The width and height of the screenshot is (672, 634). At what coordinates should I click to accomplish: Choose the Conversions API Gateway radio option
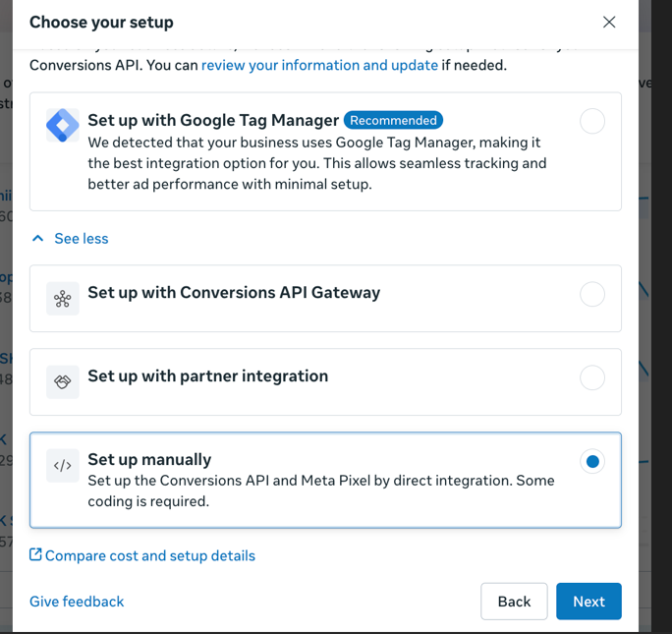pos(592,294)
